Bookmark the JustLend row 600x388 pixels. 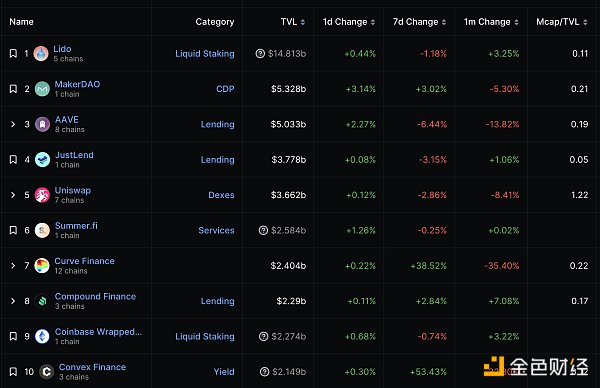(13, 159)
